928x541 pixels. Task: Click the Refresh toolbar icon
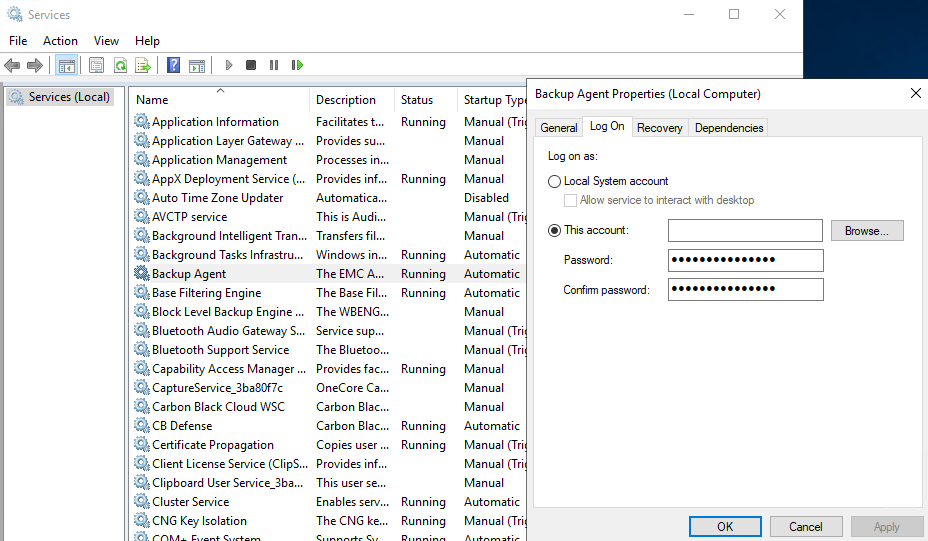(x=120, y=65)
